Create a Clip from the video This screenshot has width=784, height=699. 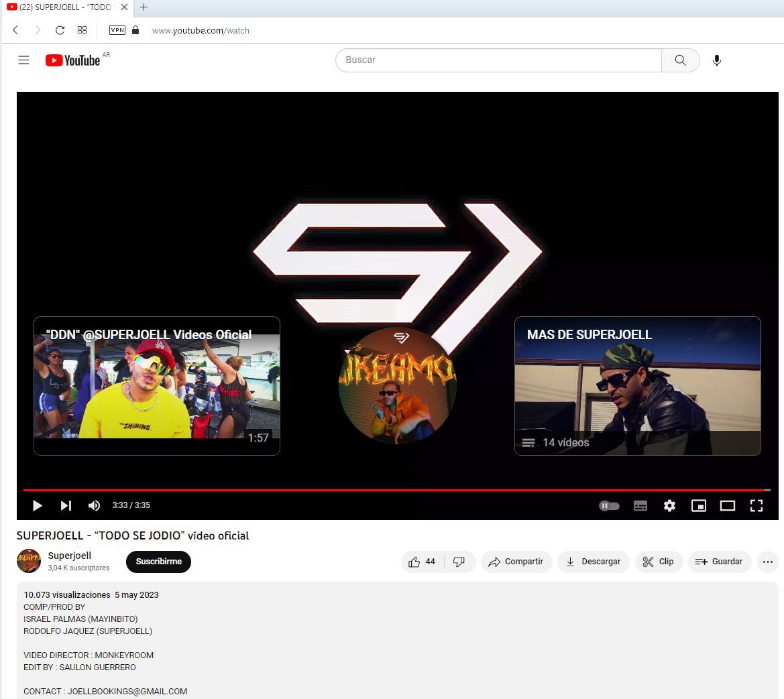[659, 562]
